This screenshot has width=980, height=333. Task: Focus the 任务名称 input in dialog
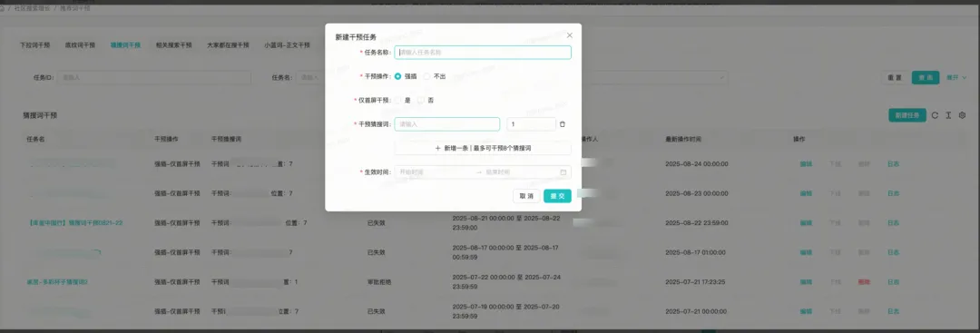point(483,53)
